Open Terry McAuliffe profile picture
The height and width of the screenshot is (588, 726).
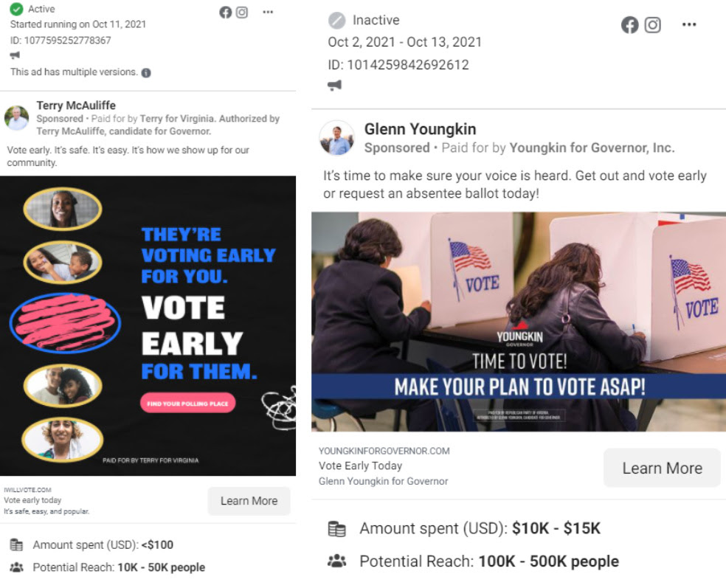point(17,117)
